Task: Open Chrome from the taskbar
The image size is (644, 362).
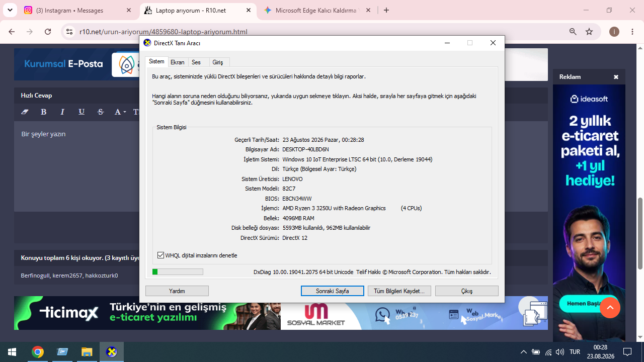Action: point(37,352)
